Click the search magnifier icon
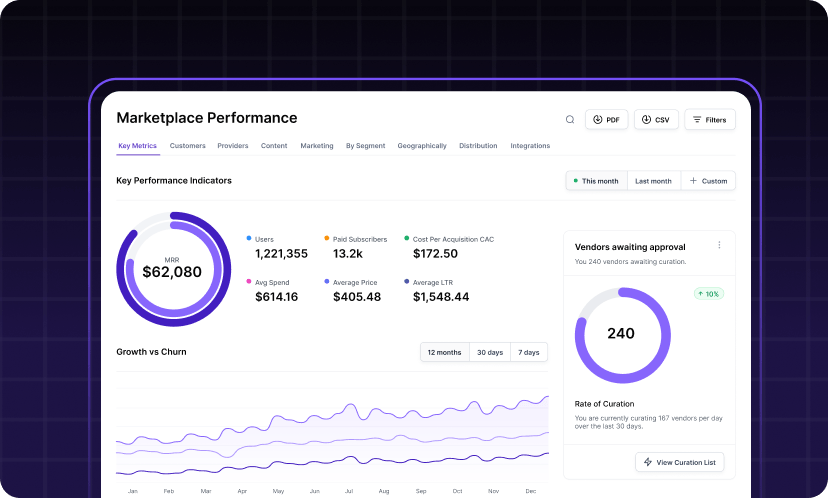The image size is (828, 498). (x=570, y=120)
